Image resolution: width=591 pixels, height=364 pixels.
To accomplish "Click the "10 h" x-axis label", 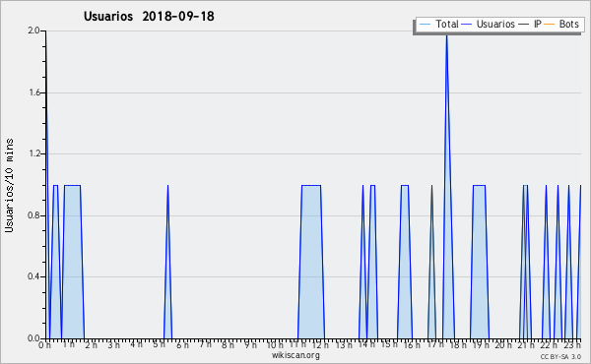I will click(275, 344).
